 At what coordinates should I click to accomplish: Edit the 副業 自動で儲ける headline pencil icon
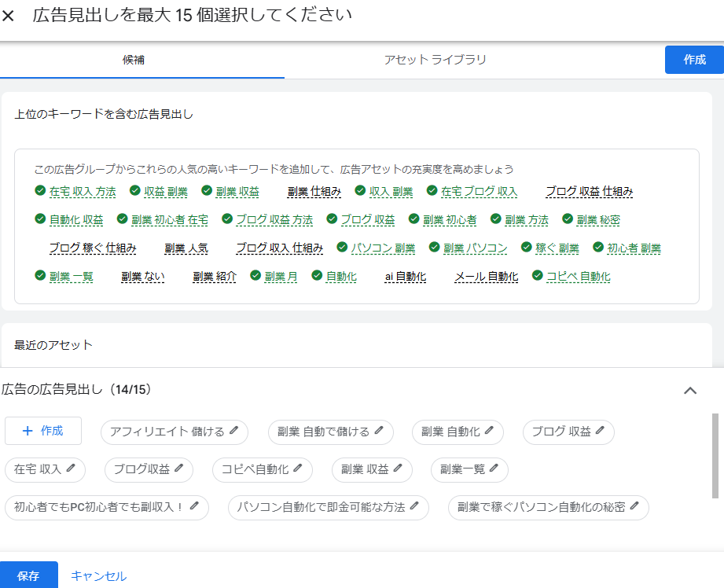point(379,431)
